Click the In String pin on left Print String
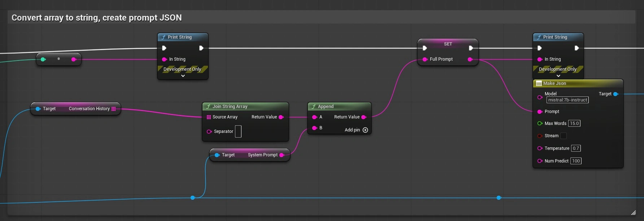Image resolution: width=644 pixels, height=221 pixels. [164, 59]
